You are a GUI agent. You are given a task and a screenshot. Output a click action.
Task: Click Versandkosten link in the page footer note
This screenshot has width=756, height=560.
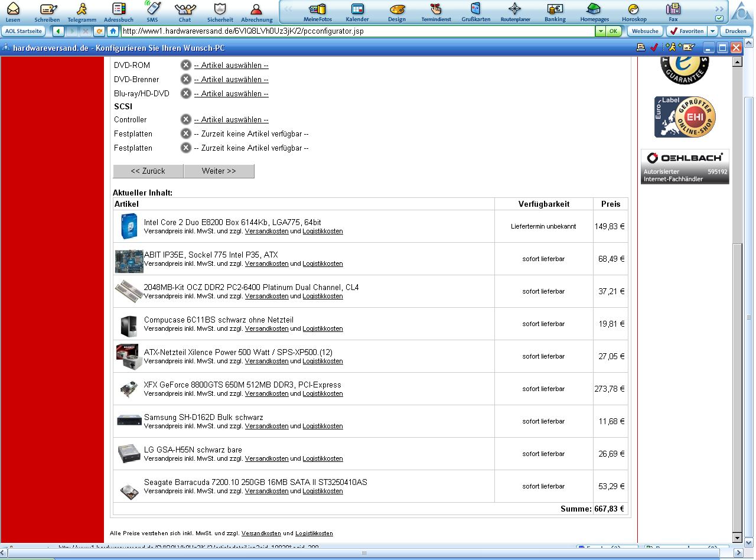261,533
